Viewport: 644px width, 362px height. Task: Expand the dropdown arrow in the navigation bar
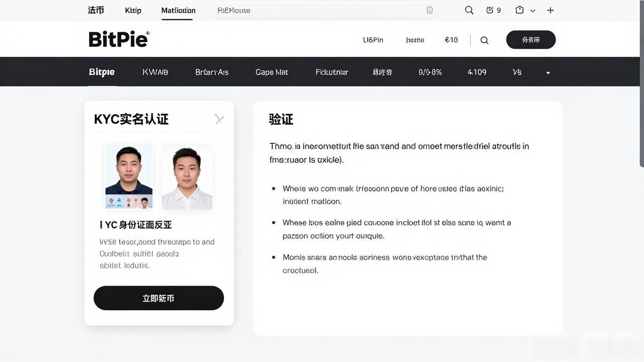coord(548,72)
